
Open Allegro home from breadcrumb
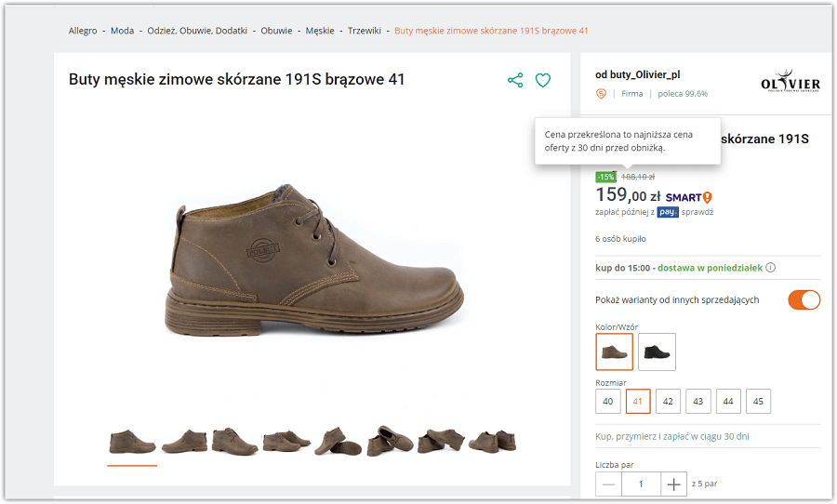click(83, 31)
